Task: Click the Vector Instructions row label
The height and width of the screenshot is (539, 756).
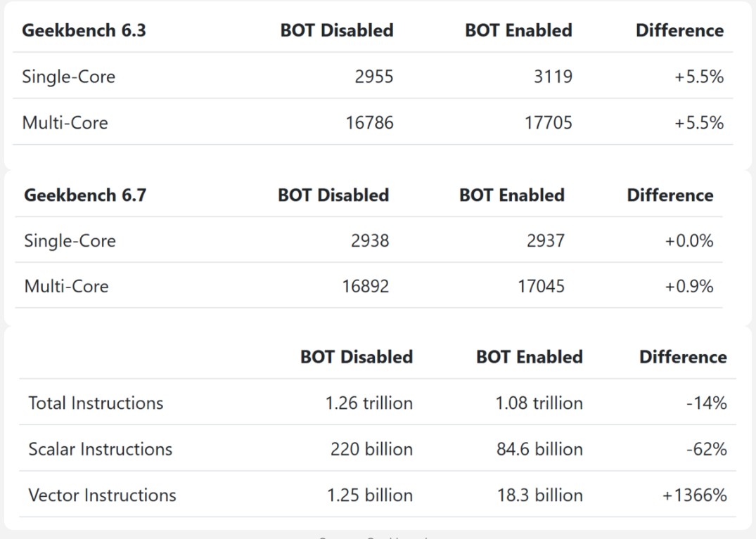Action: (x=102, y=495)
